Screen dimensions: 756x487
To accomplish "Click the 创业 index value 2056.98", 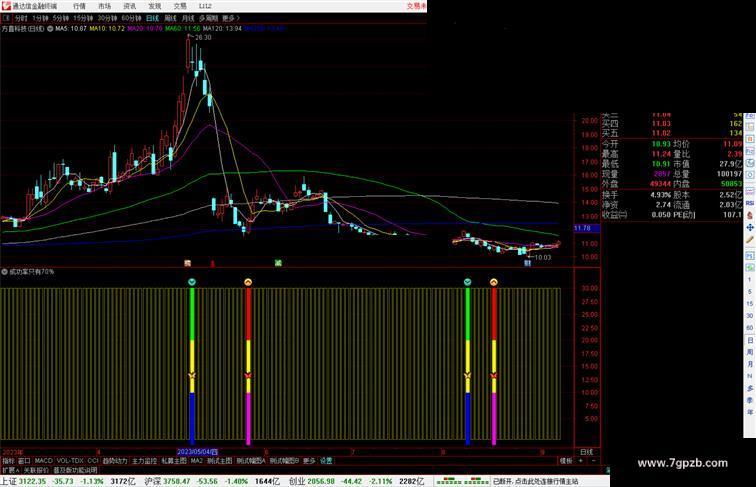I will pos(321,481).
